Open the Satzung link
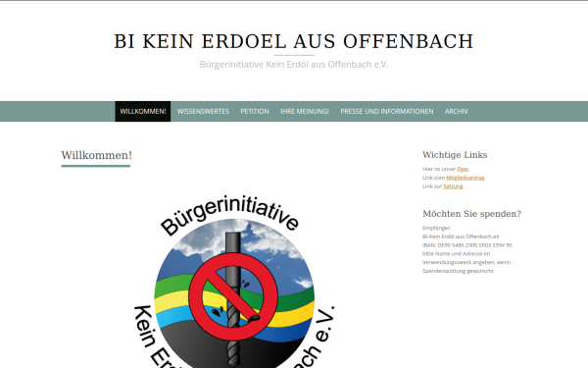 click(453, 186)
